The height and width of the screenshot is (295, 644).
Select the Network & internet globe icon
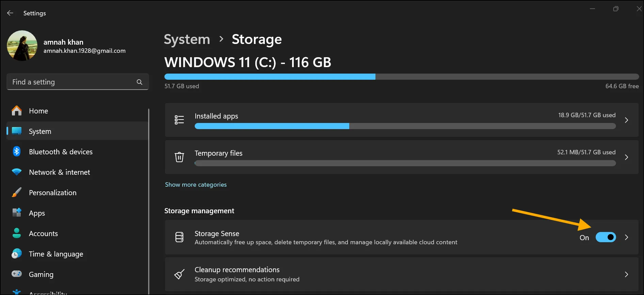point(16,172)
